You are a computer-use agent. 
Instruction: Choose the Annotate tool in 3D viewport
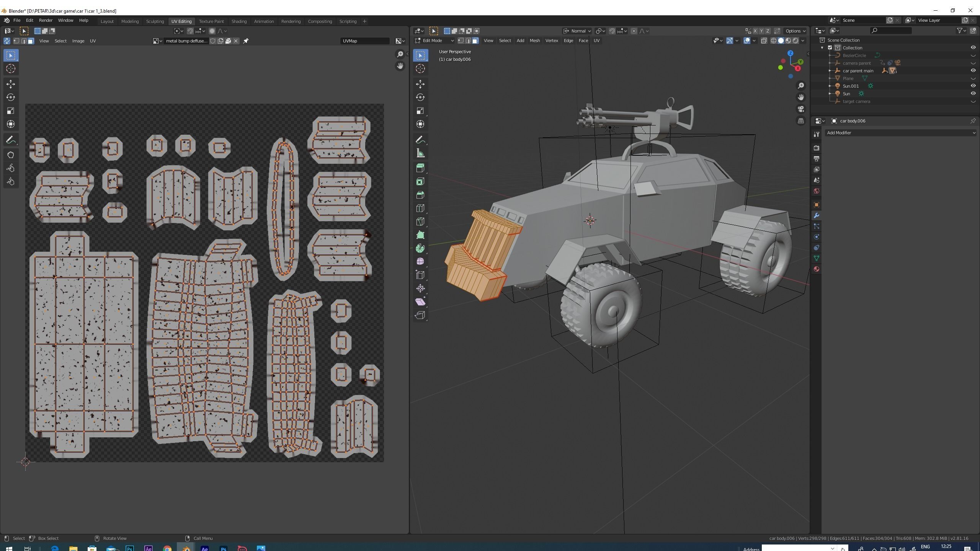pos(420,140)
